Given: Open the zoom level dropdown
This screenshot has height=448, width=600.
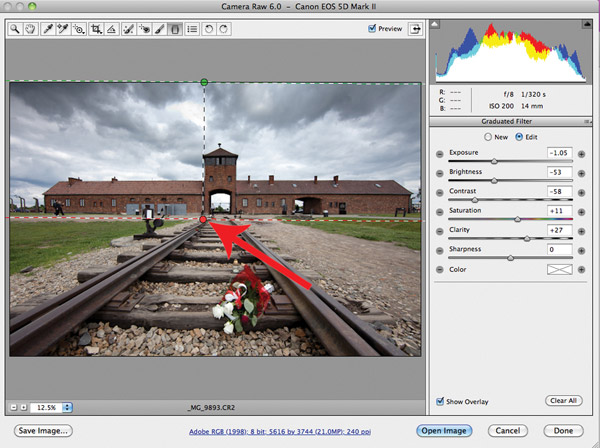Looking at the screenshot, I should point(67,407).
